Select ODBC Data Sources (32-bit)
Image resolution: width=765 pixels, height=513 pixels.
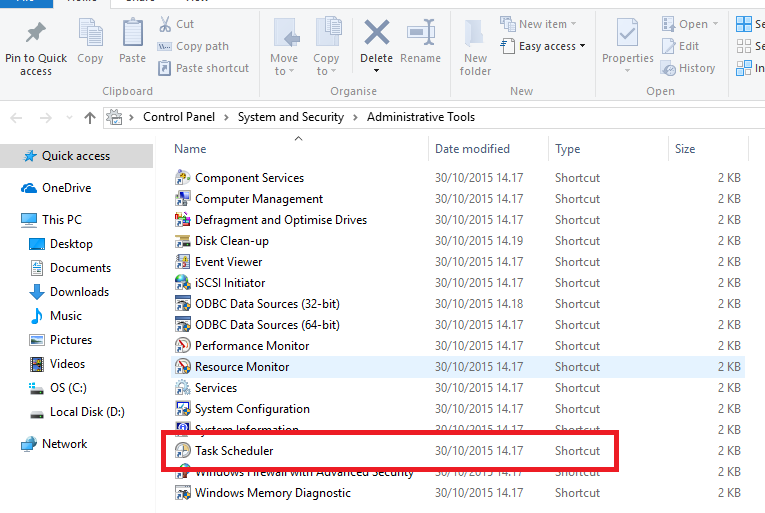click(267, 304)
